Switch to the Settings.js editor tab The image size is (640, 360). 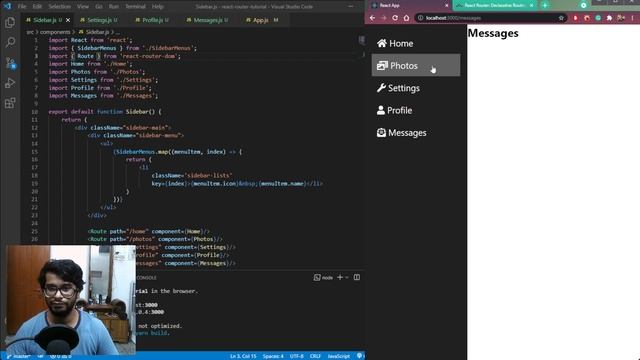[99, 20]
